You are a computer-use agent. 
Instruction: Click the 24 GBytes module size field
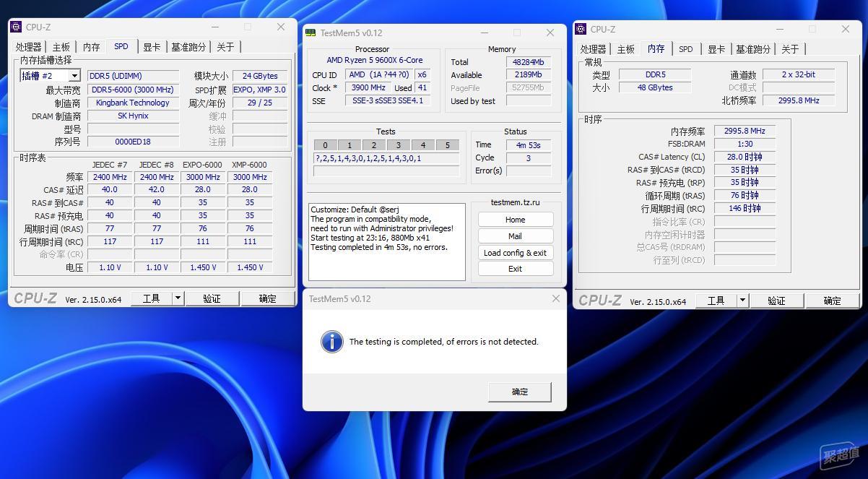coord(260,76)
